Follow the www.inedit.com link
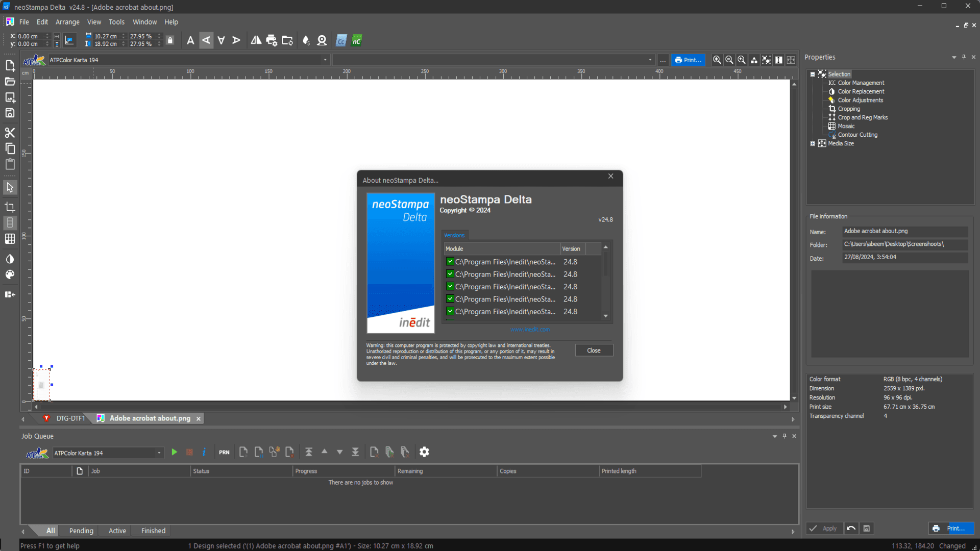This screenshot has width=980, height=551. [529, 329]
